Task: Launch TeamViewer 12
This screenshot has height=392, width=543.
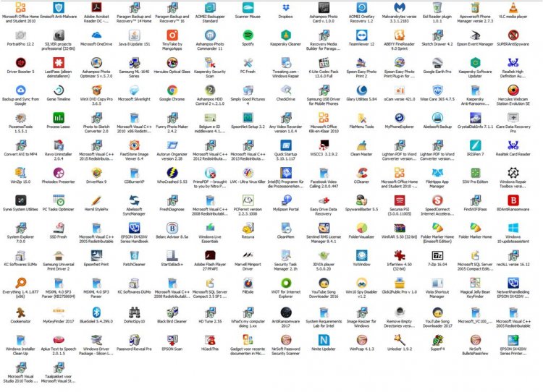Action: pos(361,35)
